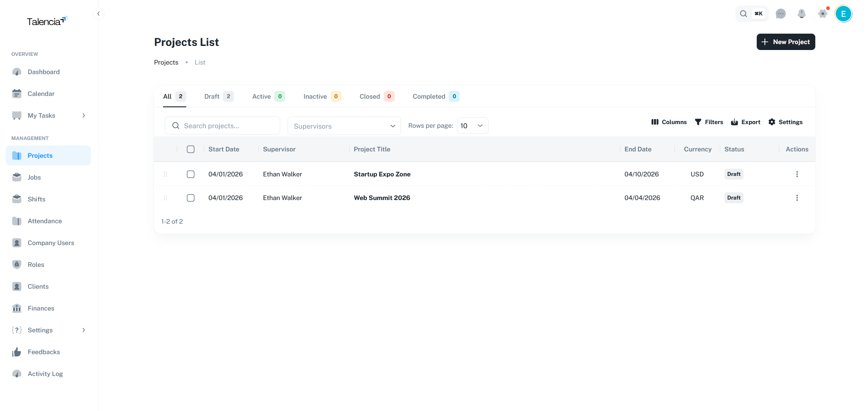The width and height of the screenshot is (868, 411).
Task: Open the Rows per page selector
Action: pyautogui.click(x=472, y=125)
